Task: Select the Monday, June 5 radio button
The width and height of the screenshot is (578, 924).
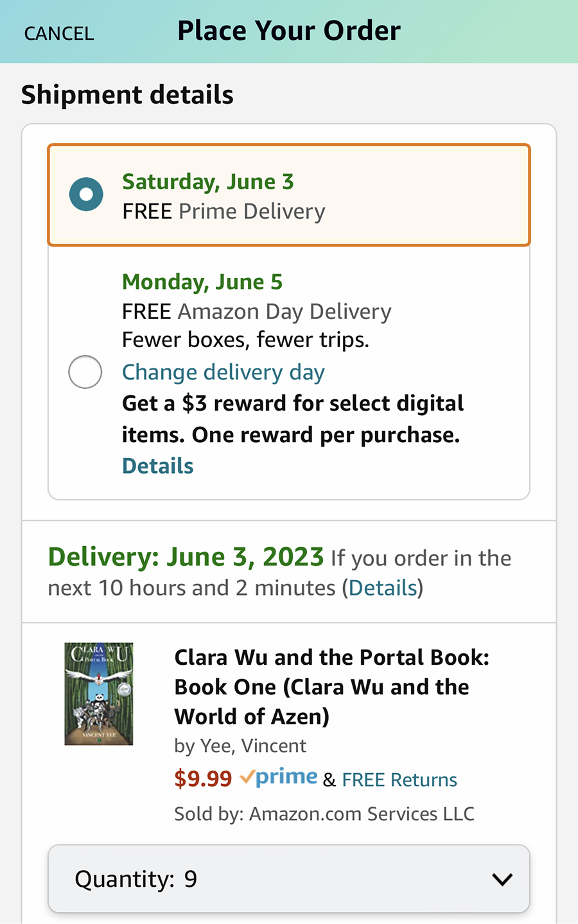Action: [85, 372]
